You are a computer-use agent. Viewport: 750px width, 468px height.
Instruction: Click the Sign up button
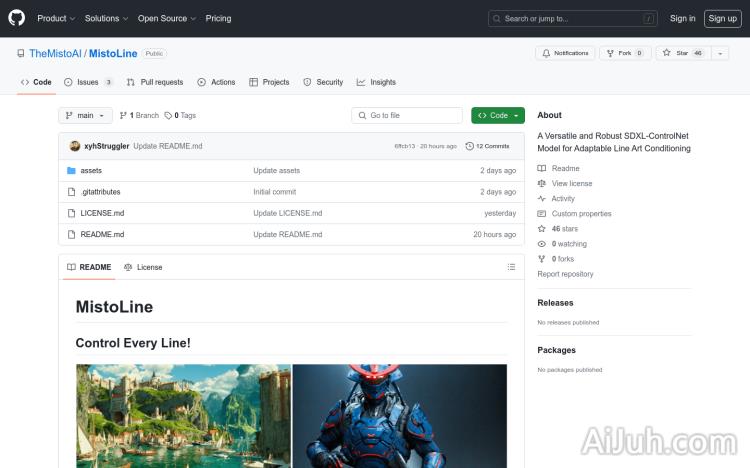721,18
